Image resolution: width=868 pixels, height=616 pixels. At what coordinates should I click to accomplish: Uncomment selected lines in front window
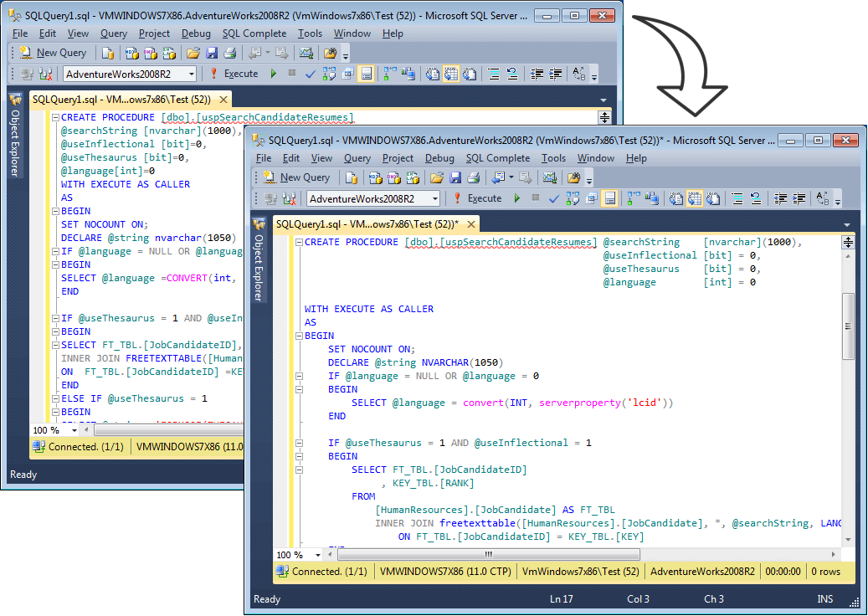756,198
